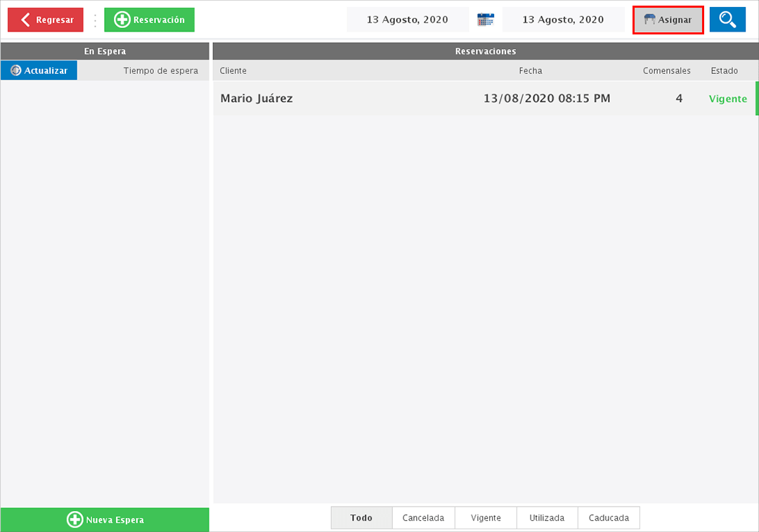759x532 pixels.
Task: Click the En Espera panel header
Action: point(105,51)
